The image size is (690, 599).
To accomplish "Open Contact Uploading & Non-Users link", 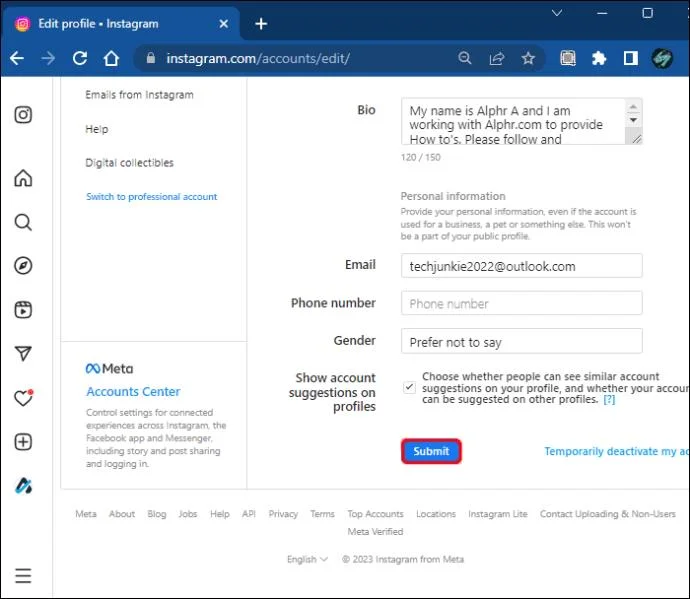I will pos(608,514).
